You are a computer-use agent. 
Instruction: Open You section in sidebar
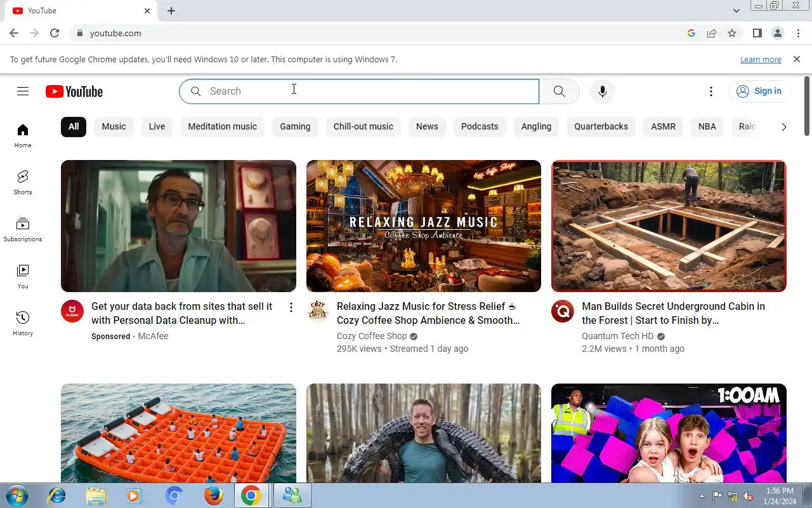coord(23,276)
